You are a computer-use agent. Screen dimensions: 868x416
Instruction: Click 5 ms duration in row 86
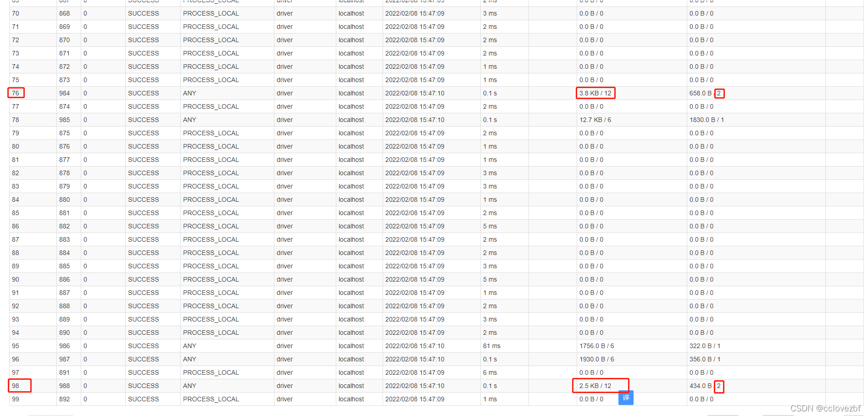point(490,226)
